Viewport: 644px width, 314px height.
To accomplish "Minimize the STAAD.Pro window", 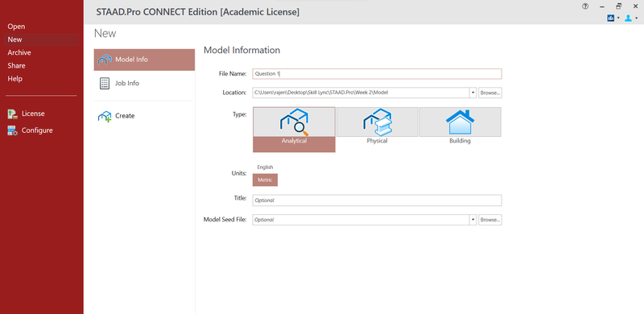I will 601,6.
